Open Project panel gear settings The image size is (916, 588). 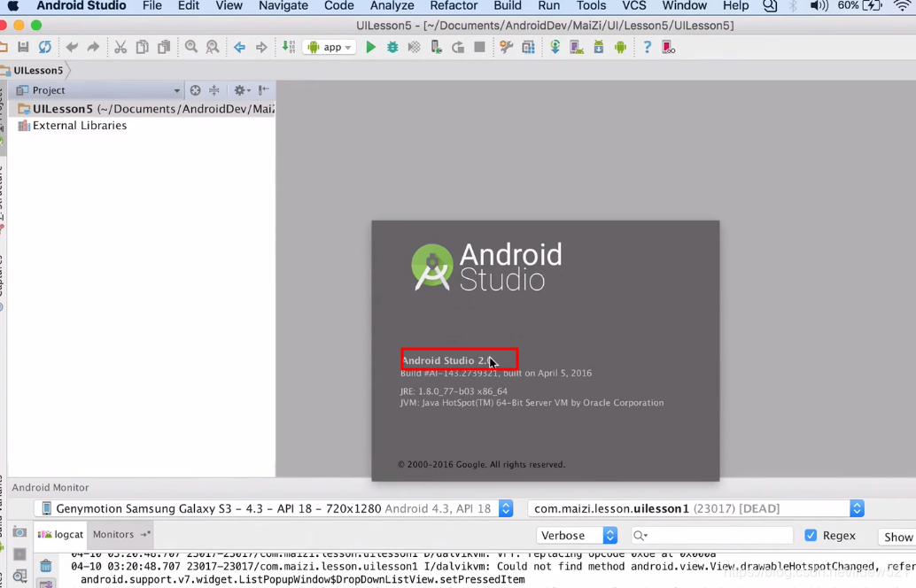tap(241, 90)
